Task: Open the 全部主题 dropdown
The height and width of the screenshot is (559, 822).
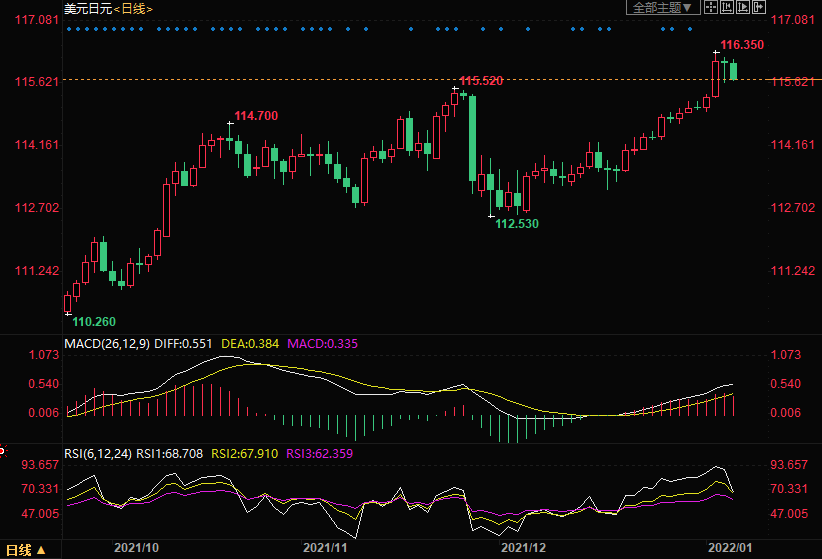Action: coord(661,7)
